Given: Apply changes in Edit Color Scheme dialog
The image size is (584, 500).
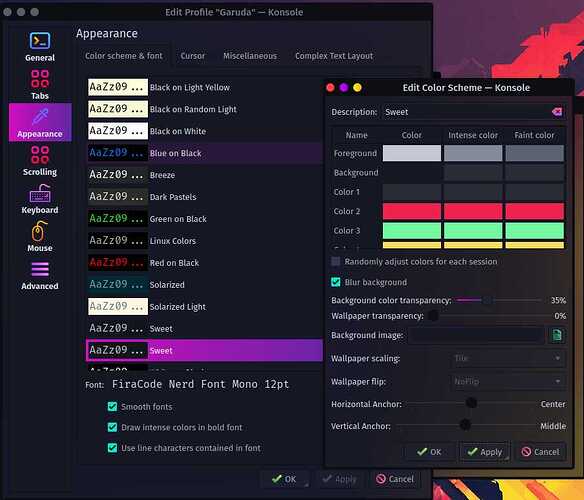Looking at the screenshot, I should tap(485, 452).
